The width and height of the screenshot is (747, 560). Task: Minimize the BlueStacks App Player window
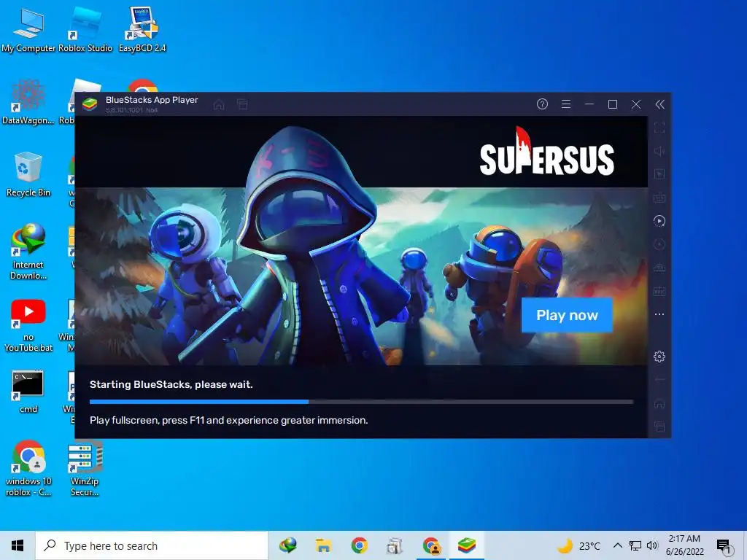[589, 104]
